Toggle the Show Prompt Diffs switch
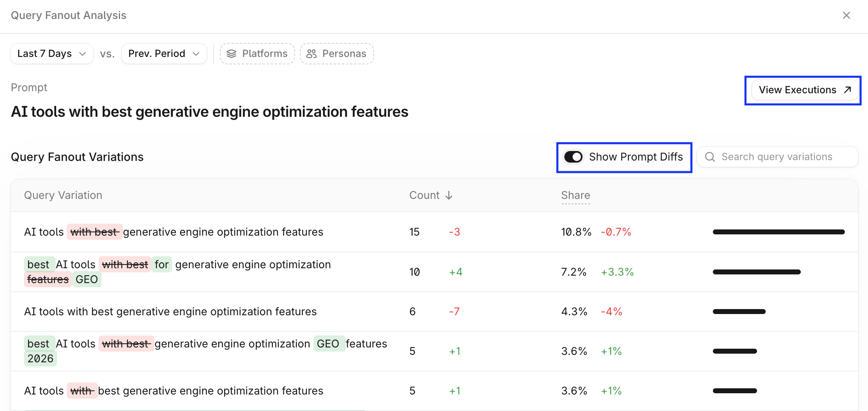 (573, 157)
